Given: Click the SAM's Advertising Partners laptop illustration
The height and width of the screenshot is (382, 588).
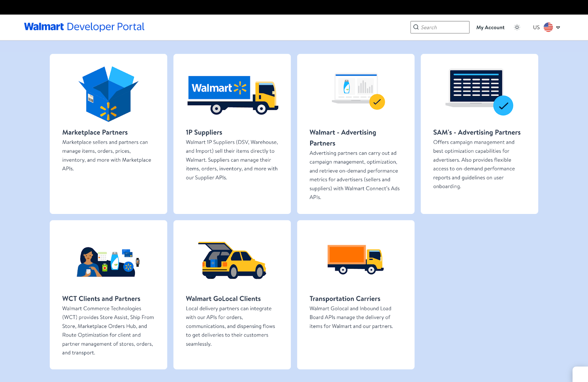Looking at the screenshot, I should tap(479, 92).
